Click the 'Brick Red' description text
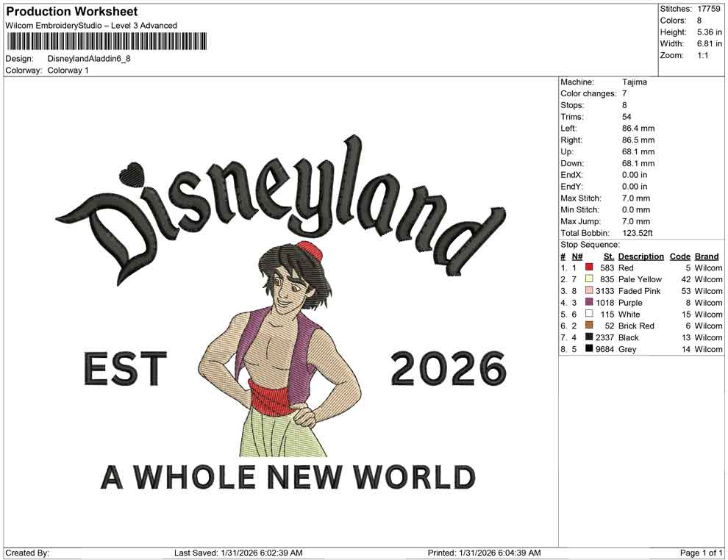The height and width of the screenshot is (560, 728). [636, 326]
